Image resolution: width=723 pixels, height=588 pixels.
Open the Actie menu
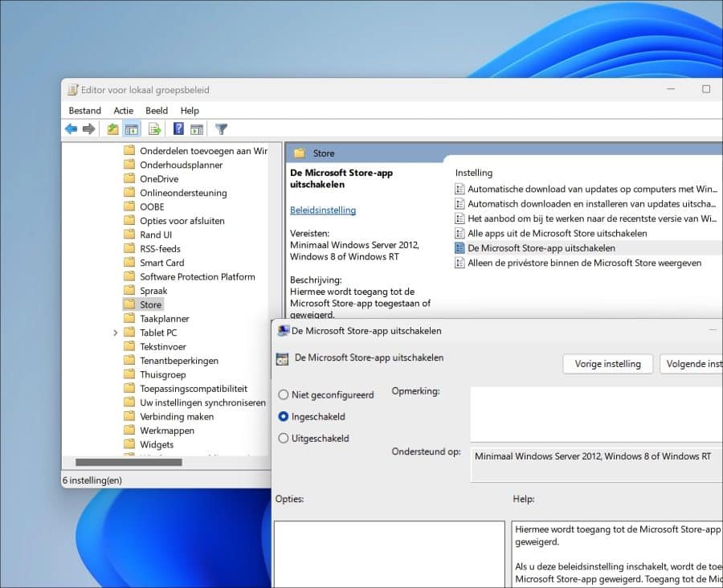(x=123, y=110)
